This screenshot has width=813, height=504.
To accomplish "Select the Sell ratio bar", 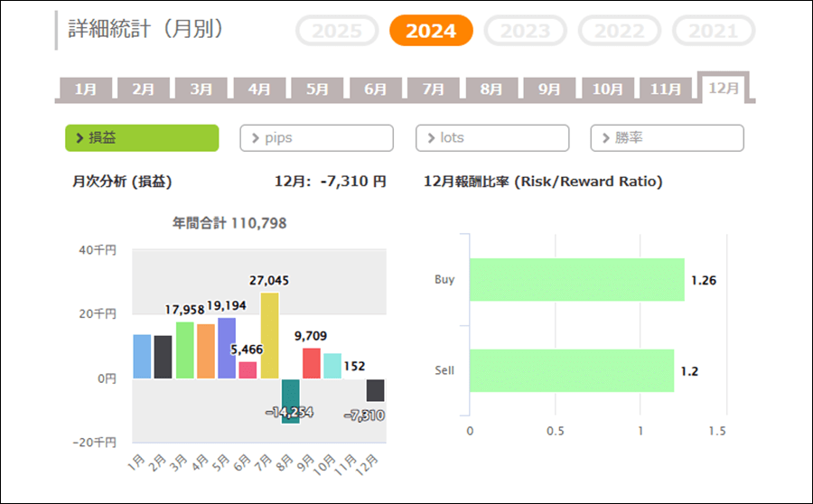I will (x=571, y=370).
